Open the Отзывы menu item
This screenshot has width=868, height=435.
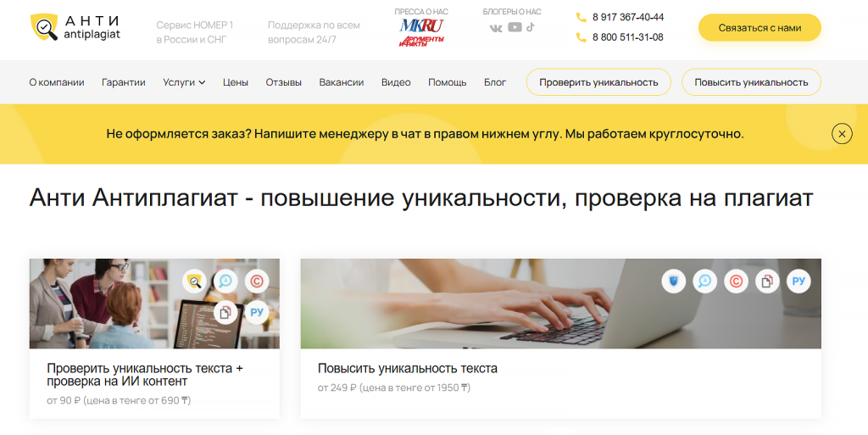point(283,82)
